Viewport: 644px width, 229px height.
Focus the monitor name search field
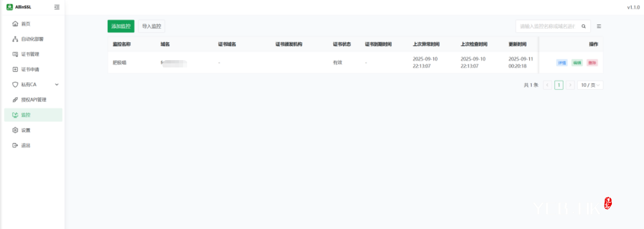(547, 27)
